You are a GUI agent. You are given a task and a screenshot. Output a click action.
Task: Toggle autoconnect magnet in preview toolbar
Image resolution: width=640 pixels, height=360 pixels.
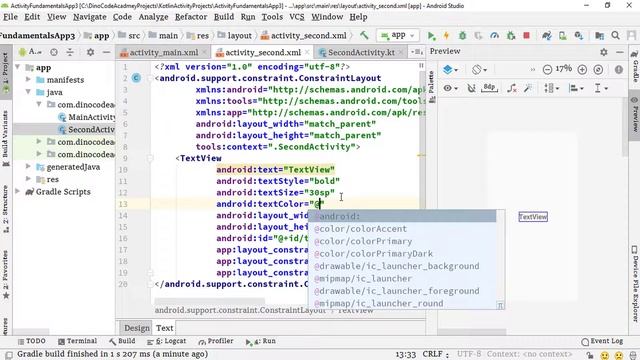coord(471,88)
